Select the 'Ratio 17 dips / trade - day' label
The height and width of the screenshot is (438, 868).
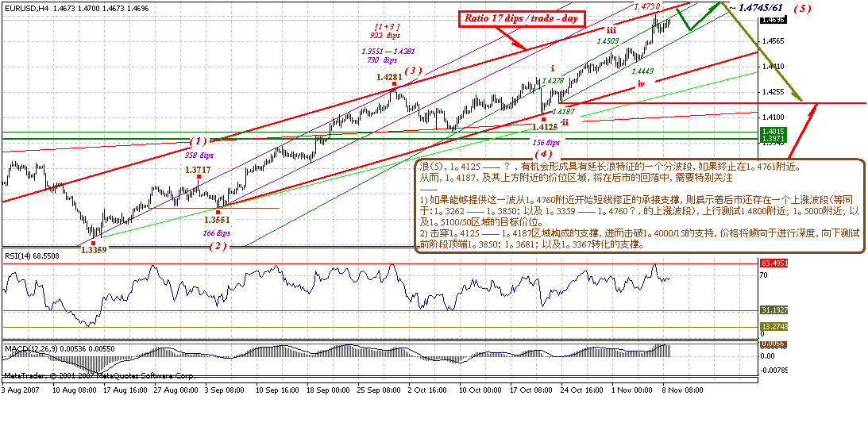tap(522, 18)
